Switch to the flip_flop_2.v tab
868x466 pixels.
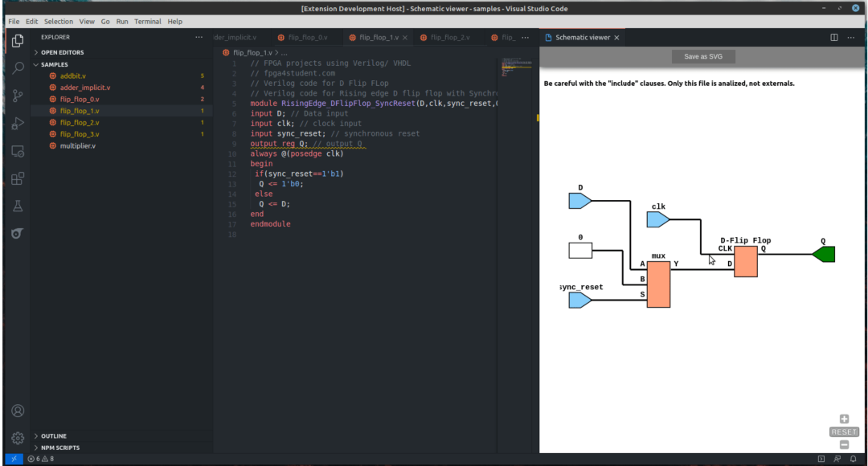point(449,38)
